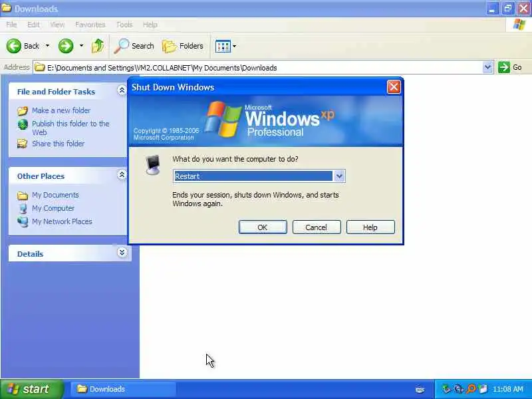
Task: Collapse Other Places panel
Action: pyautogui.click(x=122, y=175)
